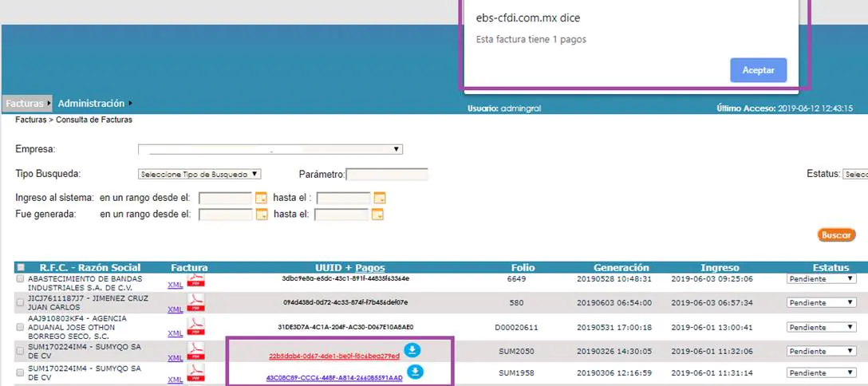The width and height of the screenshot is (868, 386).
Task: Change Estatus dropdown for folio 6649
Action: click(821, 279)
